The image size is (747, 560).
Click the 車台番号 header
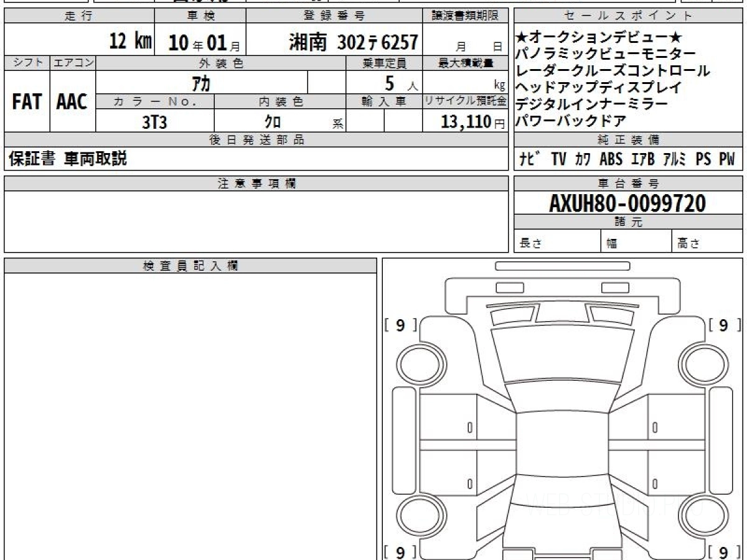(x=628, y=184)
